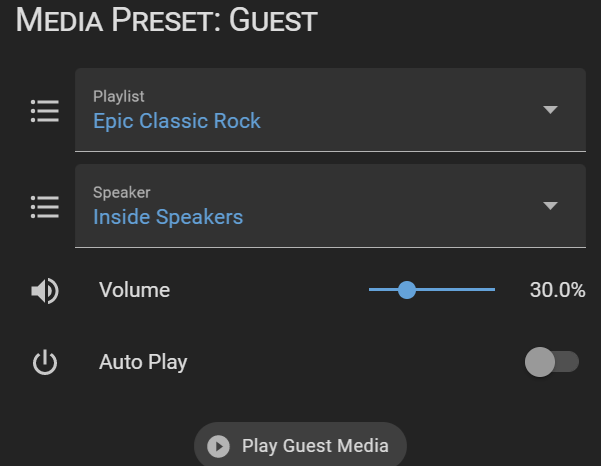Screen dimensions: 601x466
Task: Click the list icon beside Playlist
Action: coord(45,111)
